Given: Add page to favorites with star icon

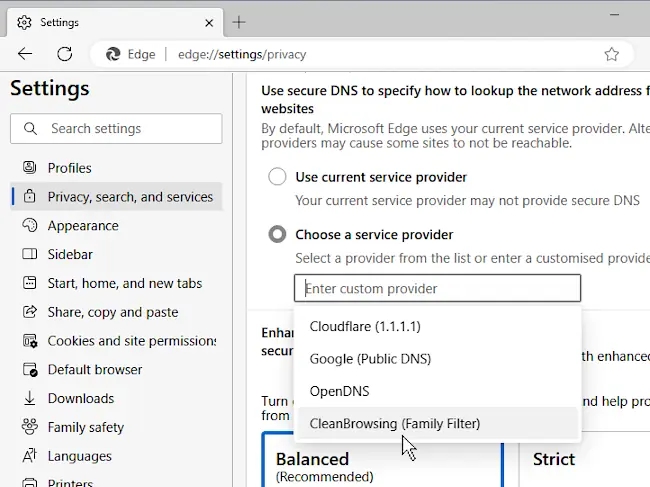Looking at the screenshot, I should tap(611, 54).
